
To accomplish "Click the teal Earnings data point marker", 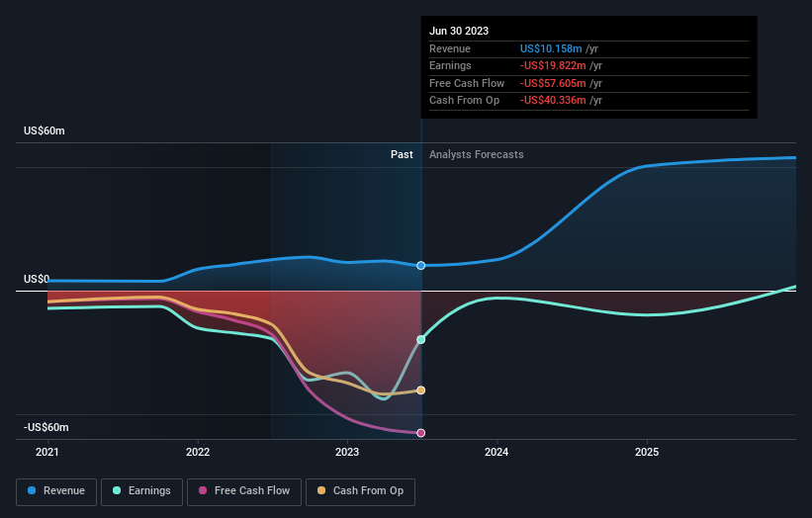I will click(x=421, y=339).
